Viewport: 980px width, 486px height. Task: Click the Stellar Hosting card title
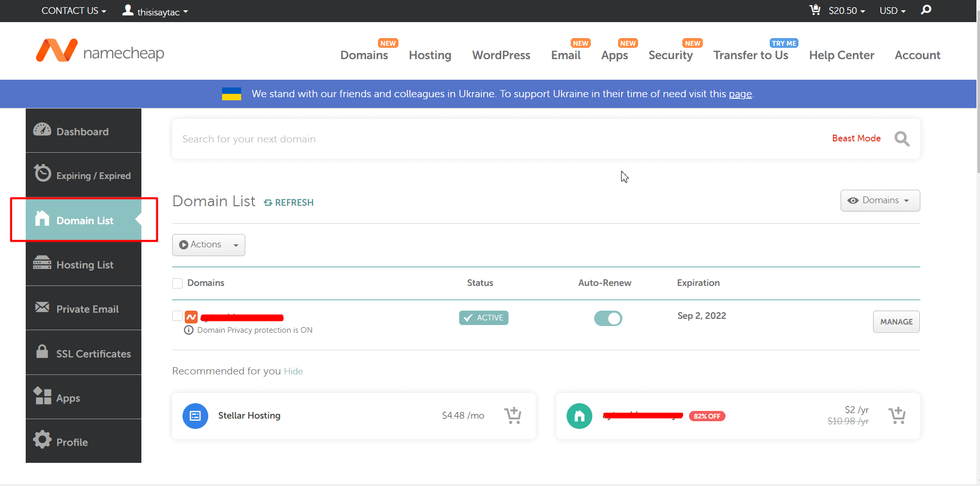point(249,416)
